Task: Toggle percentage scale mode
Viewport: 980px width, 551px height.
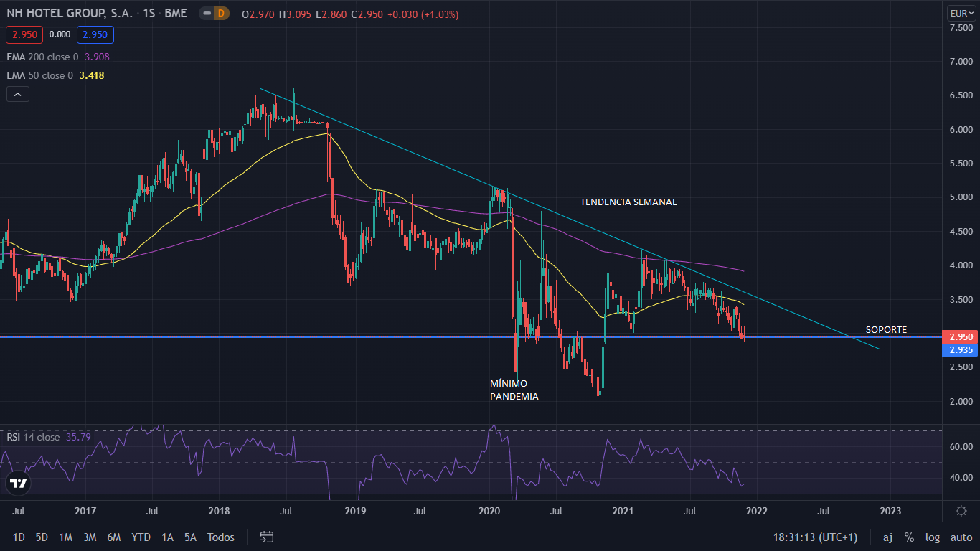Action: pos(909,537)
